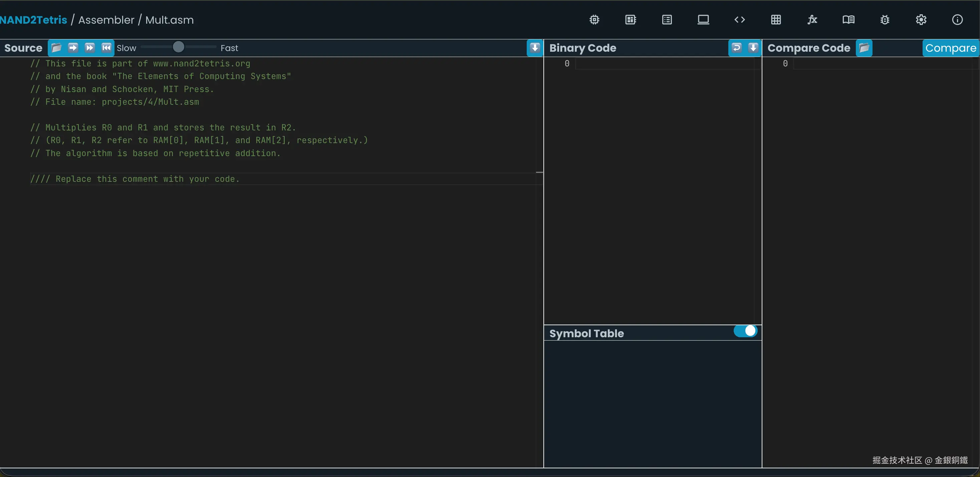The width and height of the screenshot is (980, 477).
Task: Click the NAND2Tetris home link
Action: (33, 20)
